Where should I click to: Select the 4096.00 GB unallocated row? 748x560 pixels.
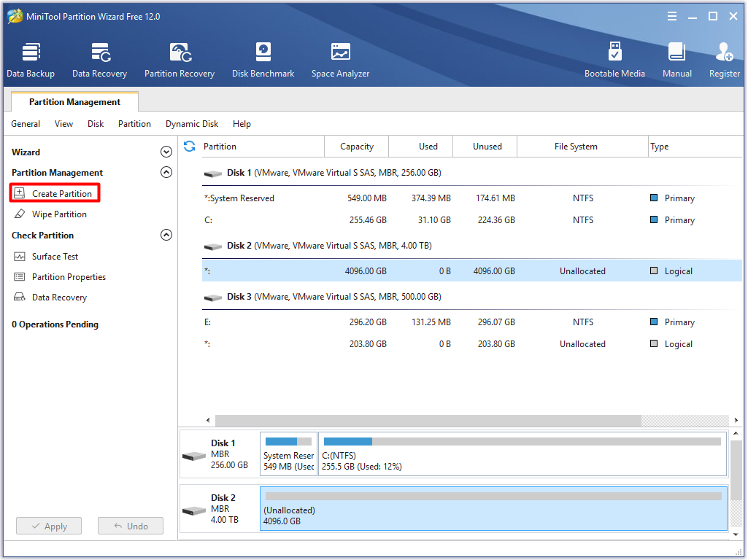coord(472,271)
